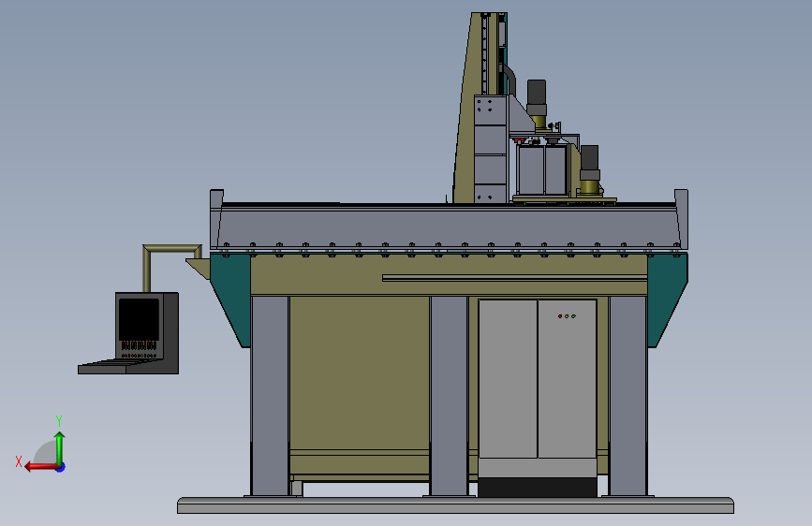Select the left door of the gray electrical cabinet
Viewport: 812px width, 526px height.
[x=508, y=379]
